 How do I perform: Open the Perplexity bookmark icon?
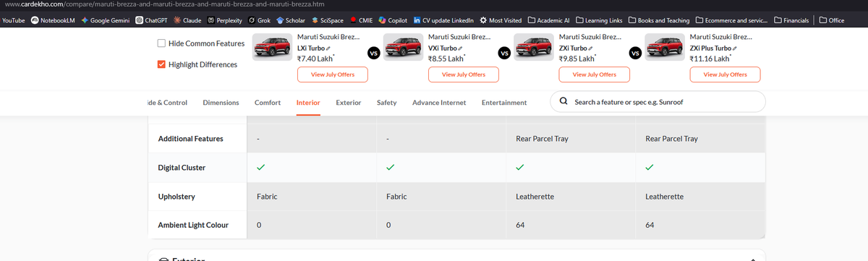[x=210, y=20]
